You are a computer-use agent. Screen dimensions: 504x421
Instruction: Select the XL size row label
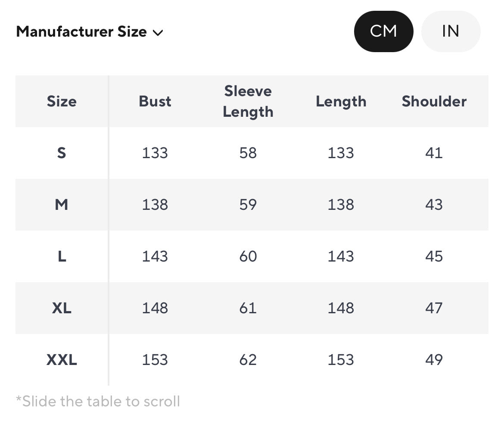pos(62,308)
